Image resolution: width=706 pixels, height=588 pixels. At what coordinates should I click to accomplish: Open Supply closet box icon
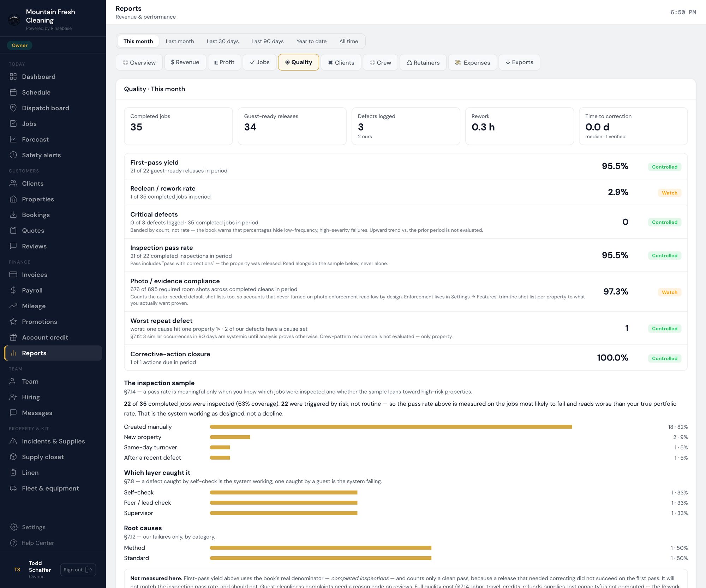click(13, 457)
